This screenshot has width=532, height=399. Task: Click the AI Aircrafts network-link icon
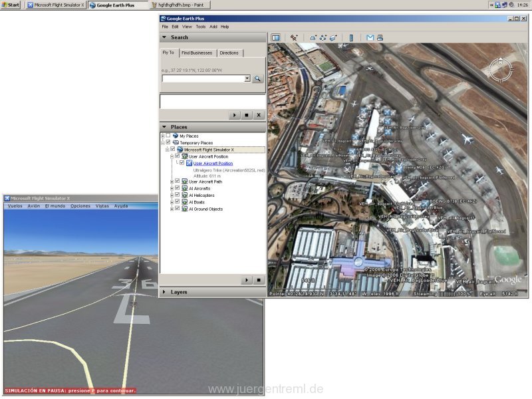tap(185, 188)
